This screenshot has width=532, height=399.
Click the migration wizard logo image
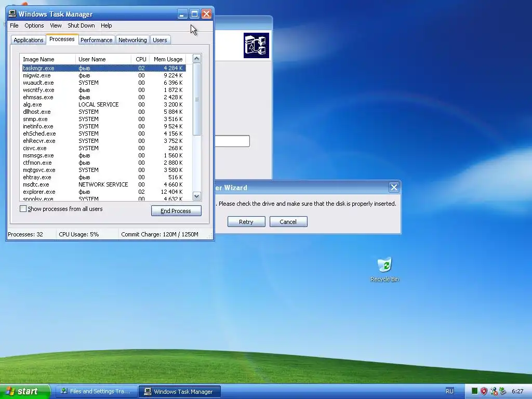tap(256, 46)
